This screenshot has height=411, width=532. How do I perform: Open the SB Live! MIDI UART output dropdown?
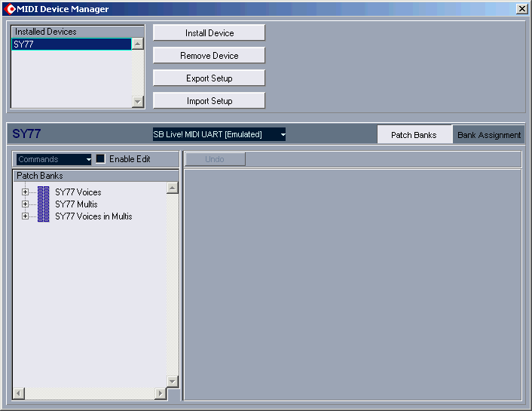(219, 134)
